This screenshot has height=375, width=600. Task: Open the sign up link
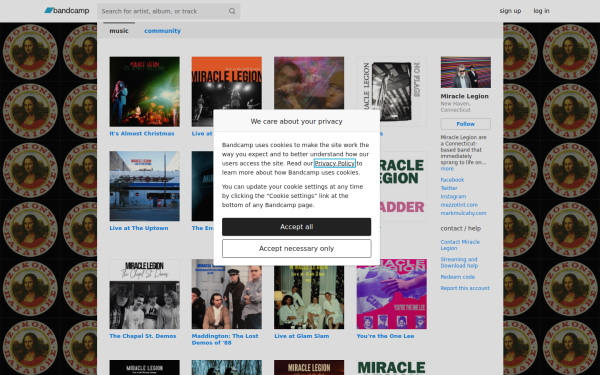510,11
